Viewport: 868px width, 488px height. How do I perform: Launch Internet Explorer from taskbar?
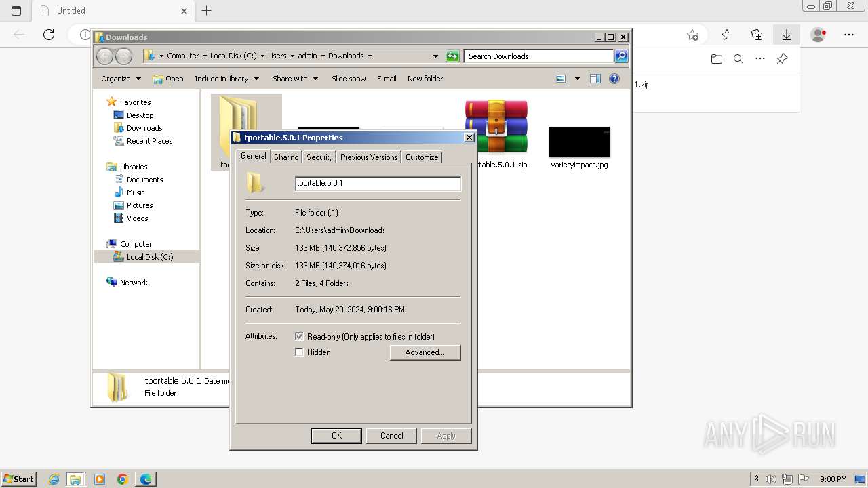54,479
